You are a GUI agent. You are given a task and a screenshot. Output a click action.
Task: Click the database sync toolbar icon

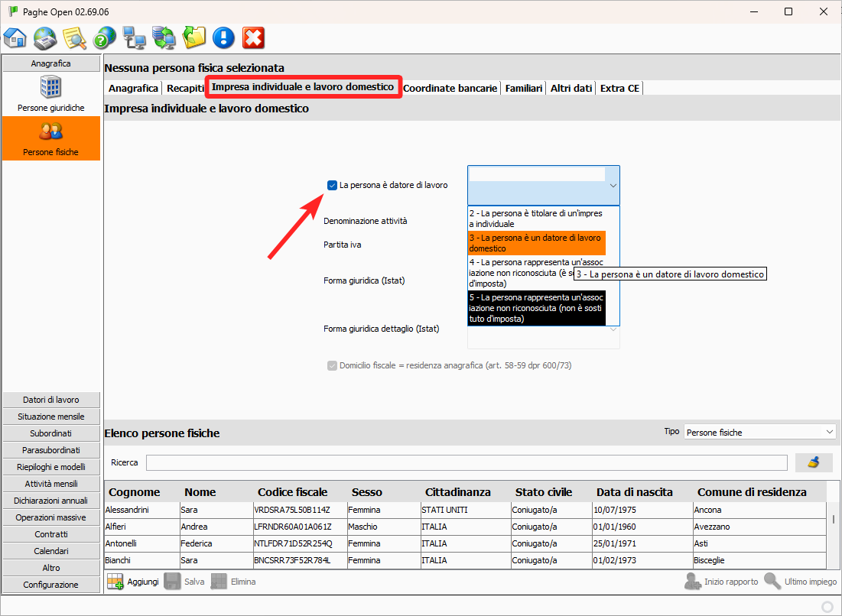(x=164, y=37)
